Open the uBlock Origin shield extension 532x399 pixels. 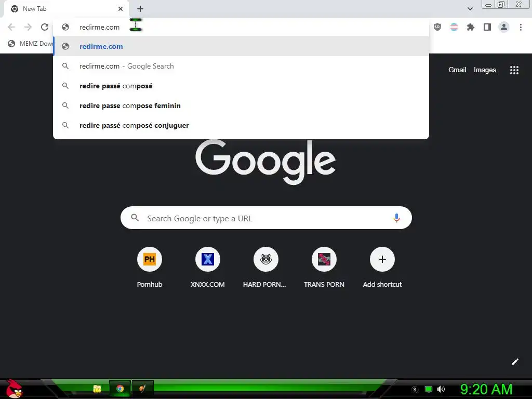[437, 27]
